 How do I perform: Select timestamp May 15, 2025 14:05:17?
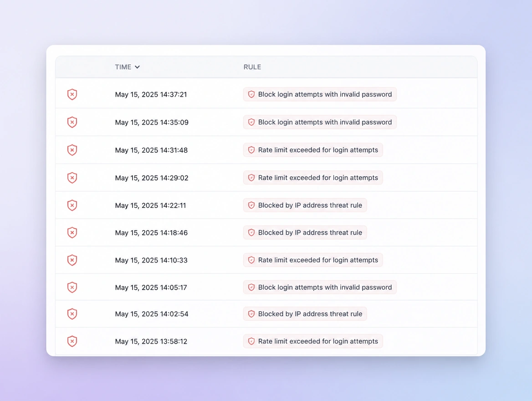point(151,288)
